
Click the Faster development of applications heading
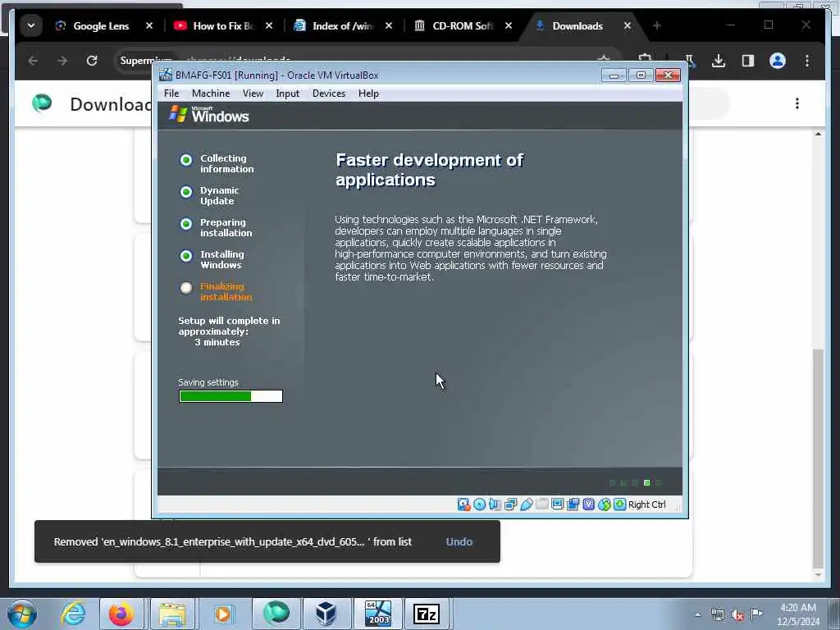[x=430, y=170]
